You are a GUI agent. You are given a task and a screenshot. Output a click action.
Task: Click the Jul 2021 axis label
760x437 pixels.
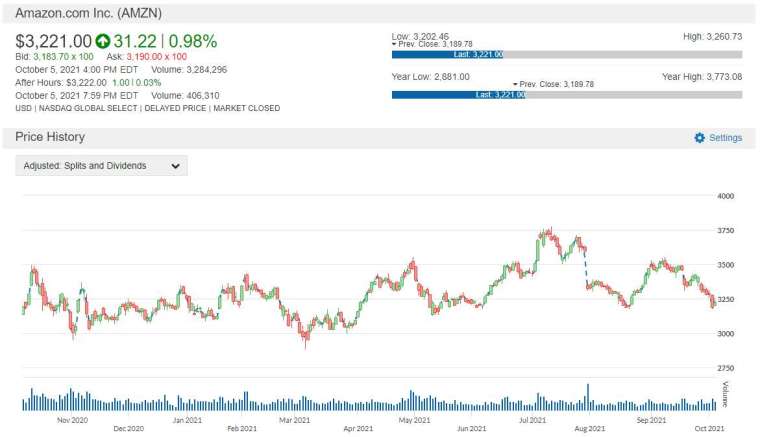click(x=532, y=420)
